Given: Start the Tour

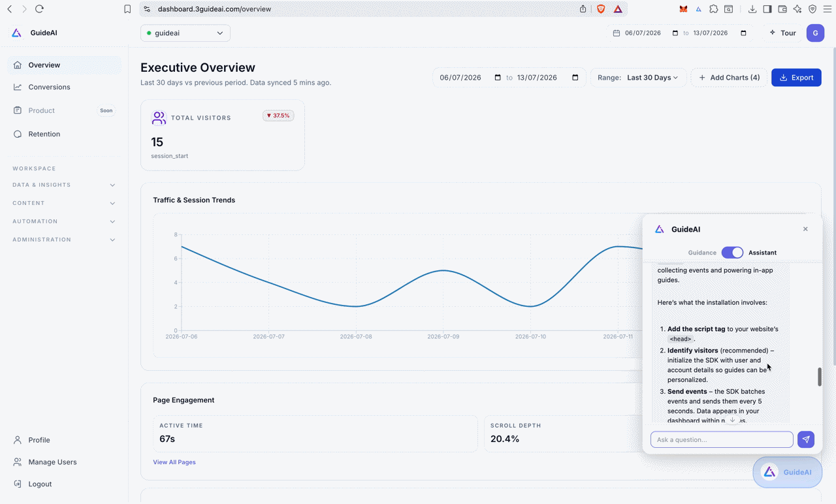Looking at the screenshot, I should point(782,33).
